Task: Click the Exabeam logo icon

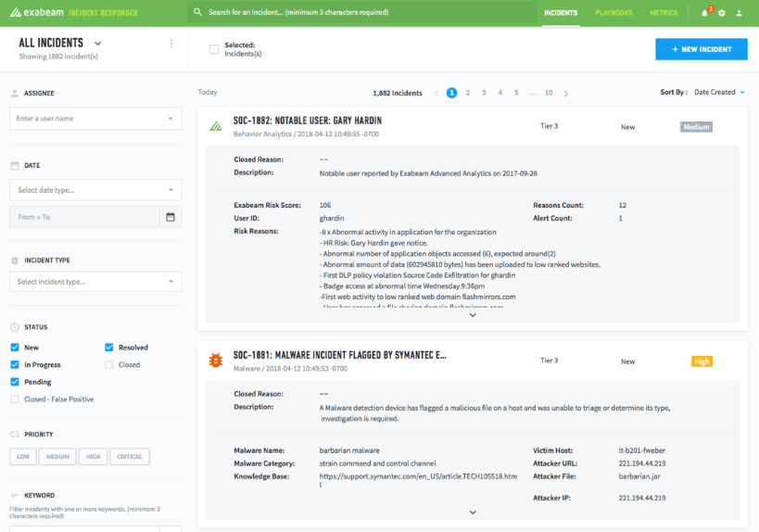Action: (x=15, y=13)
